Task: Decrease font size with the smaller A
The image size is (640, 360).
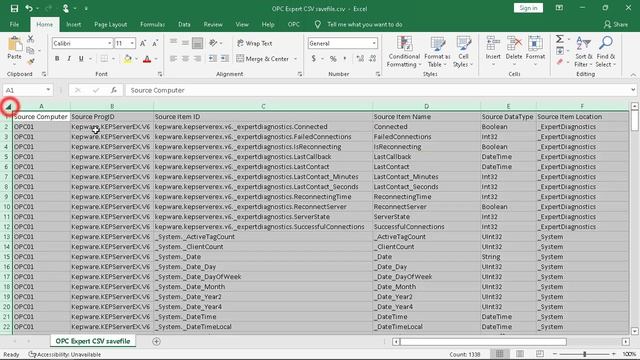Action: [155, 43]
